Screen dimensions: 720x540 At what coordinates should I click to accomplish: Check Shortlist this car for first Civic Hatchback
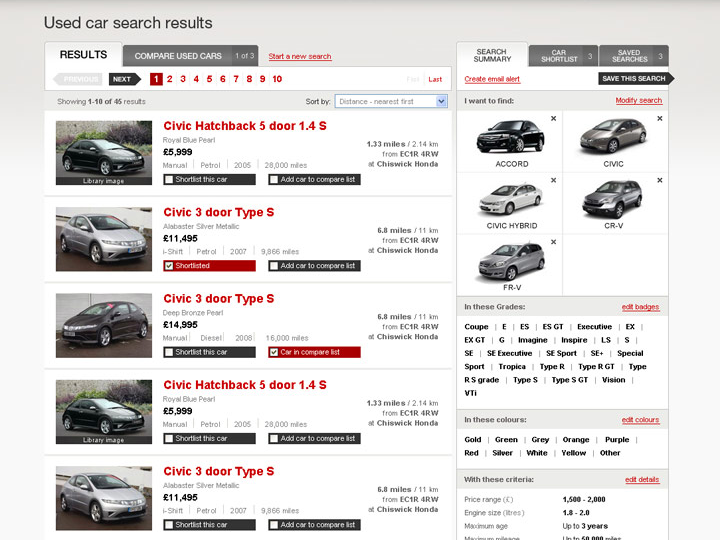[x=169, y=180]
